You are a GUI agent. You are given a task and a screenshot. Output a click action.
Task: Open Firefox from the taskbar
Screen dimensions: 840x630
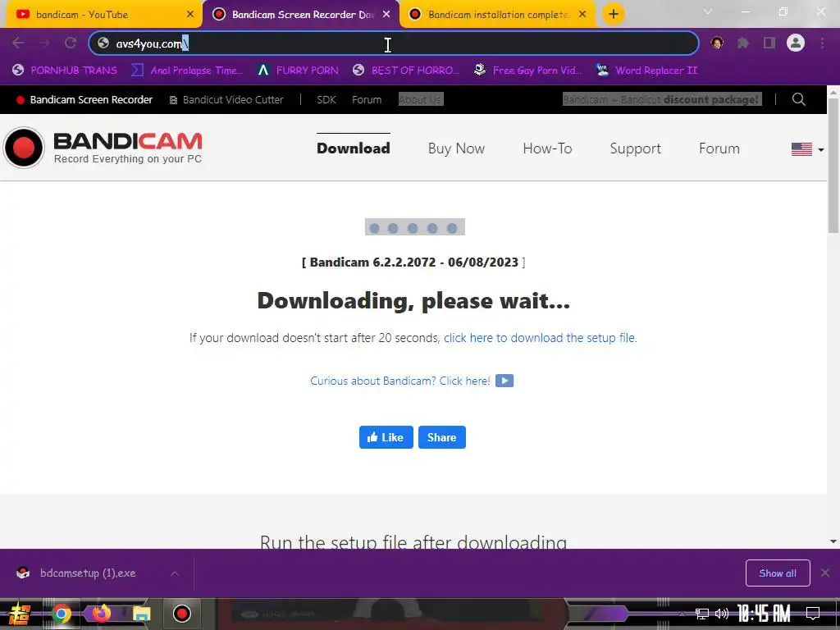click(x=101, y=614)
